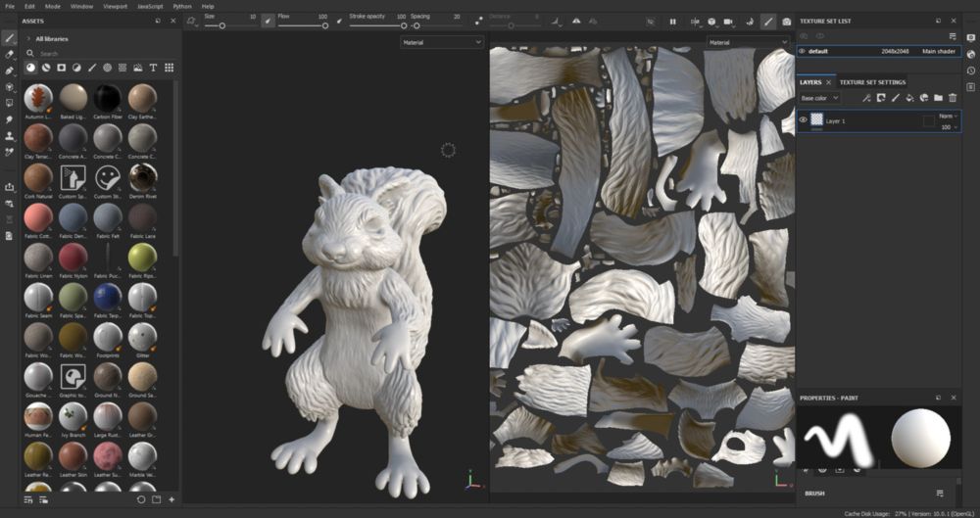The height and width of the screenshot is (518, 980).
Task: Toggle Flow pen pressure button
Action: tap(339, 21)
